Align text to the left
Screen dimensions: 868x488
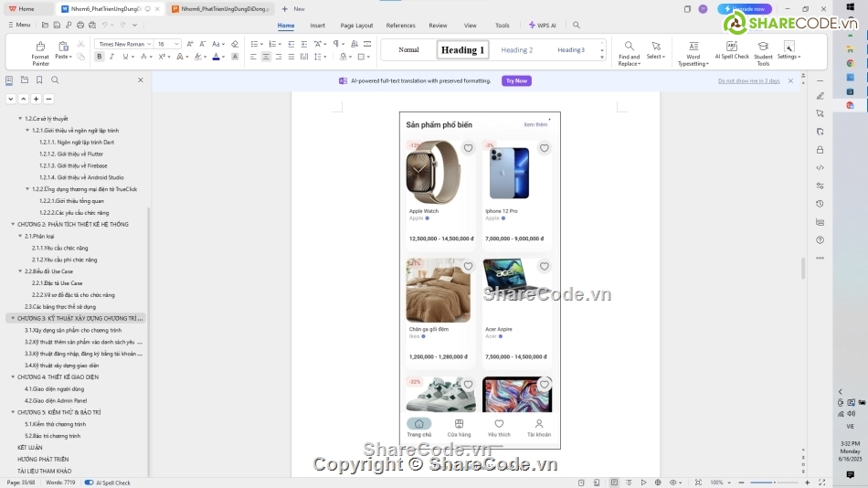[x=253, y=57]
